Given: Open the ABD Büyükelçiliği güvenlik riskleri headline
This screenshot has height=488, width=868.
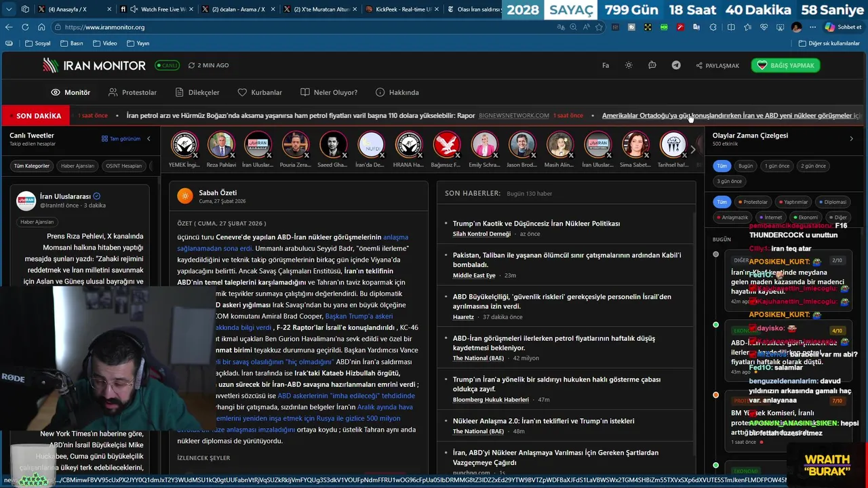Looking at the screenshot, I should click(562, 302).
